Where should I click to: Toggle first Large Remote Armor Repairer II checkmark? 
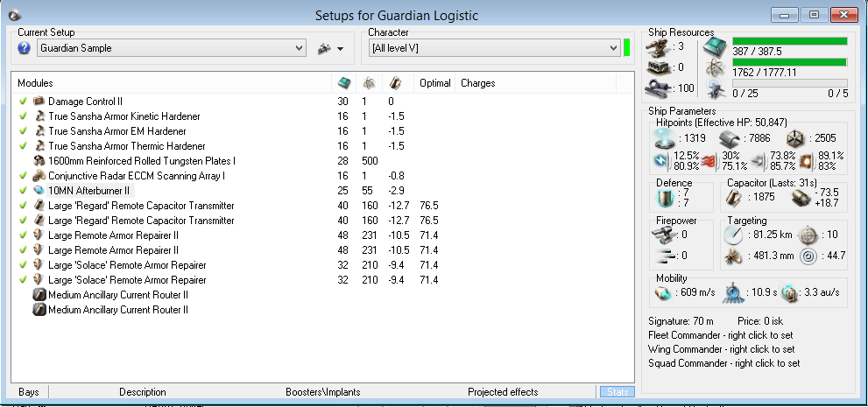23,235
